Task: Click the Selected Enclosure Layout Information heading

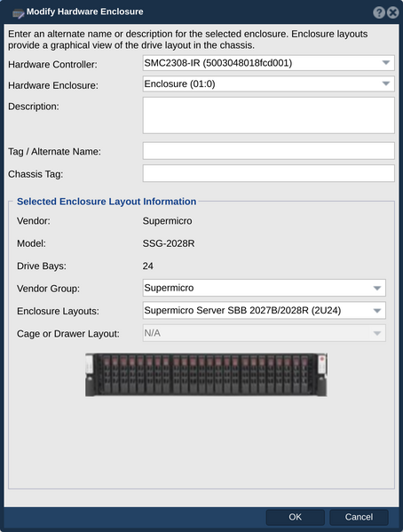Action: (x=107, y=202)
